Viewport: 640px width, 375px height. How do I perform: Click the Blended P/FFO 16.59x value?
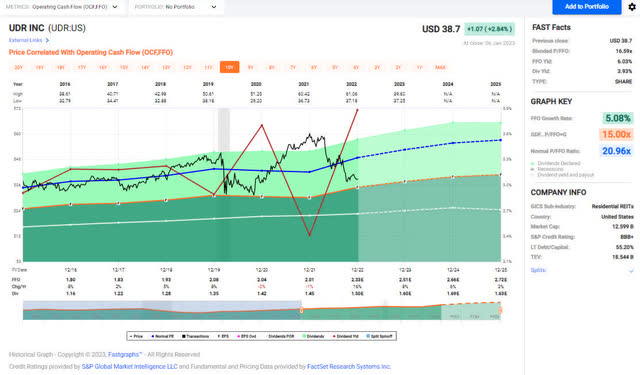pyautogui.click(x=624, y=51)
